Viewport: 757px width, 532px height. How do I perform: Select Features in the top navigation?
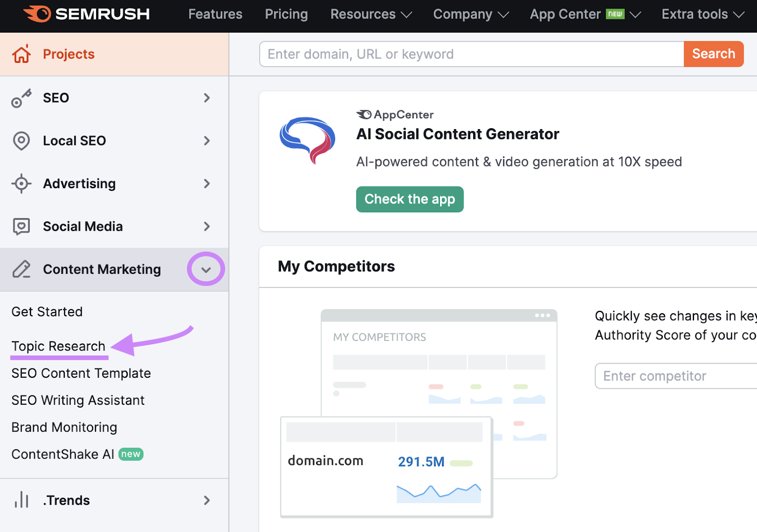click(215, 14)
